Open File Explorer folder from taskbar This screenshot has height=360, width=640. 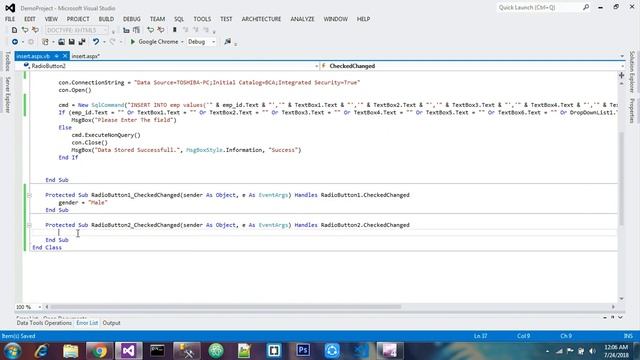70,351
